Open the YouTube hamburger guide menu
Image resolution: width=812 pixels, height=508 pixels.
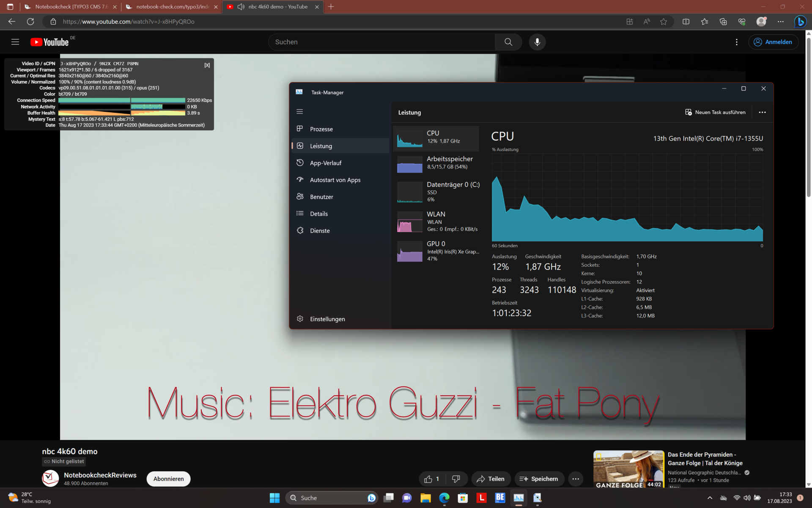coord(15,42)
